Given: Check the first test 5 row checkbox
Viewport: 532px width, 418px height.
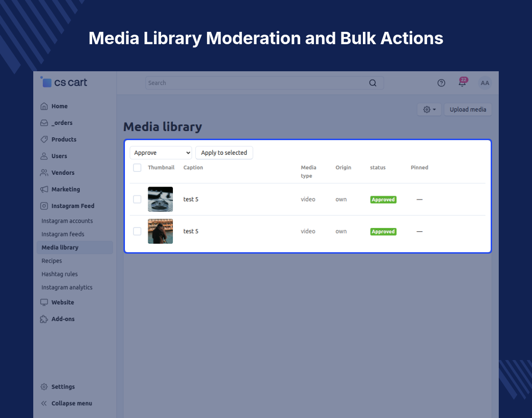Looking at the screenshot, I should (137, 199).
